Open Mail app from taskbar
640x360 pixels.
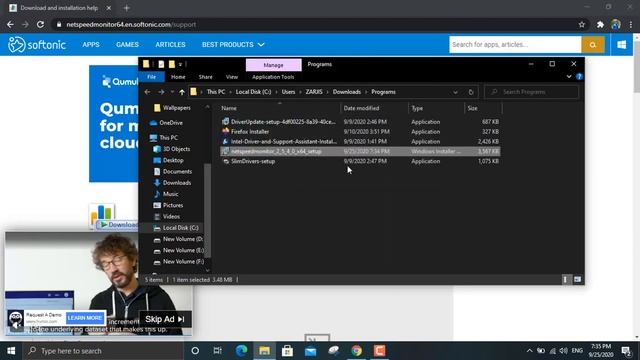point(311,351)
